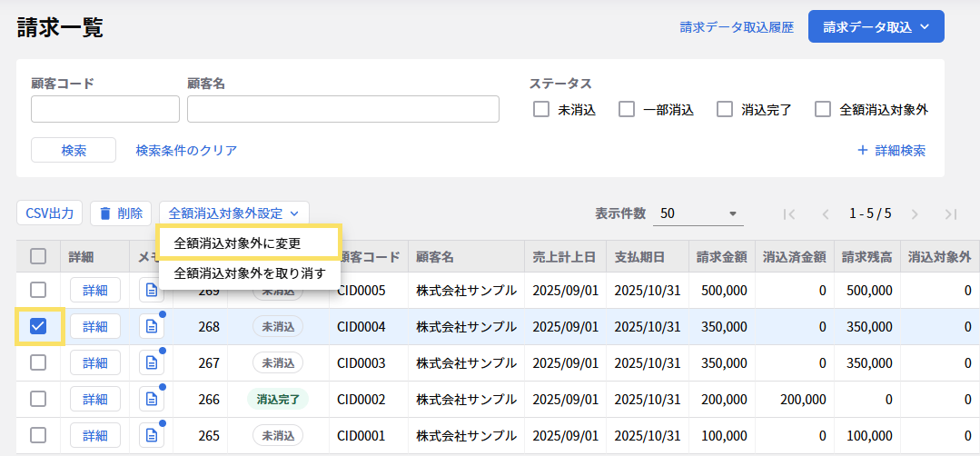Enable the 未消込 status filter checkbox
This screenshot has height=456, width=980.
pos(541,110)
